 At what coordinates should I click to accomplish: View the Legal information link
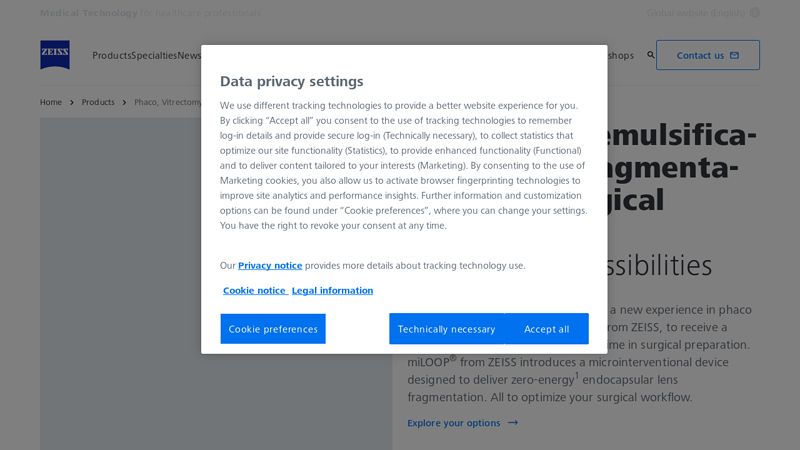(332, 291)
